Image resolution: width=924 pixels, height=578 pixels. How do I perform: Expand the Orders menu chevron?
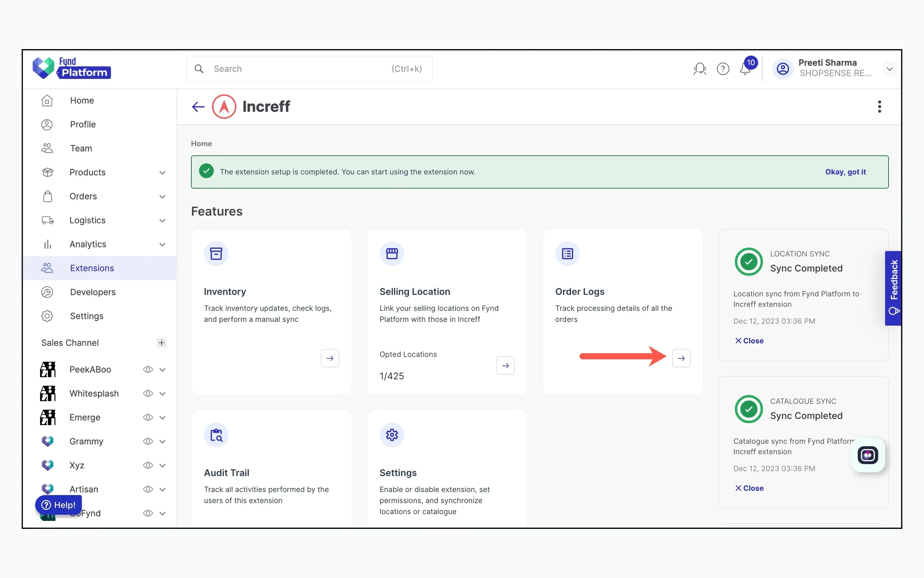coord(162,197)
